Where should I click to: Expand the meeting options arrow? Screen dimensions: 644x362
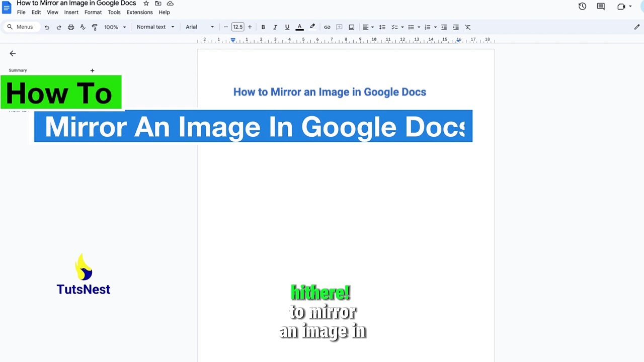click(630, 7)
